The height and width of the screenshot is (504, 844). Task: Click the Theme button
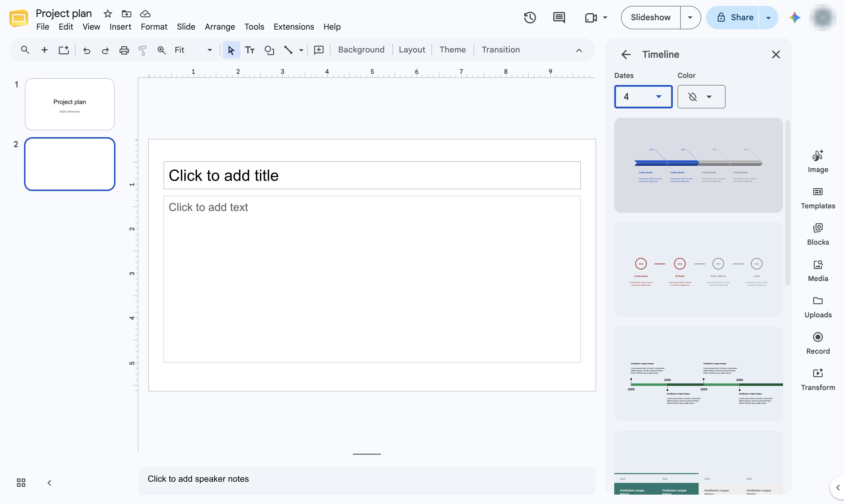[x=452, y=50]
